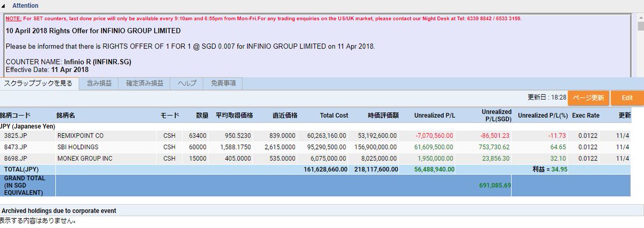This screenshot has height=228, width=644.
Task: Click the orange Edit button
Action: (x=627, y=98)
